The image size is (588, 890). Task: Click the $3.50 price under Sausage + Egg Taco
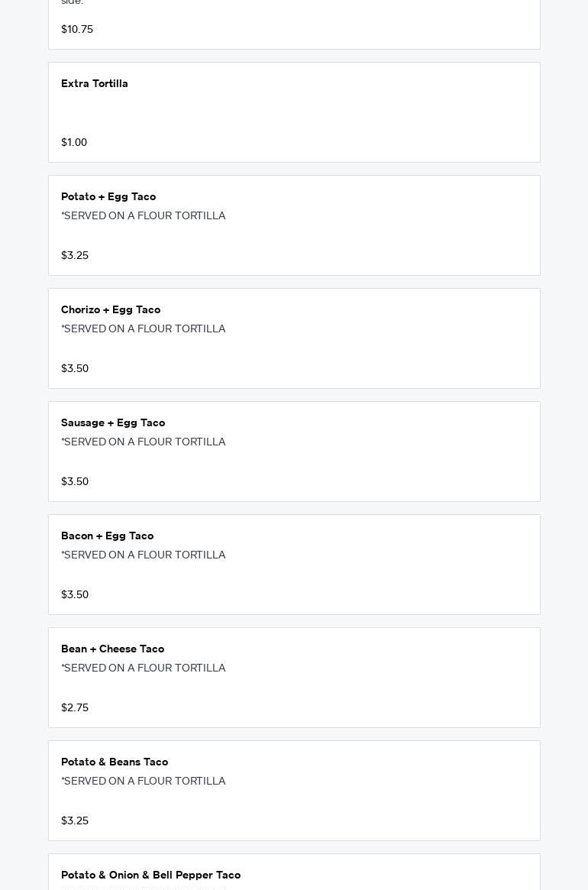point(75,482)
